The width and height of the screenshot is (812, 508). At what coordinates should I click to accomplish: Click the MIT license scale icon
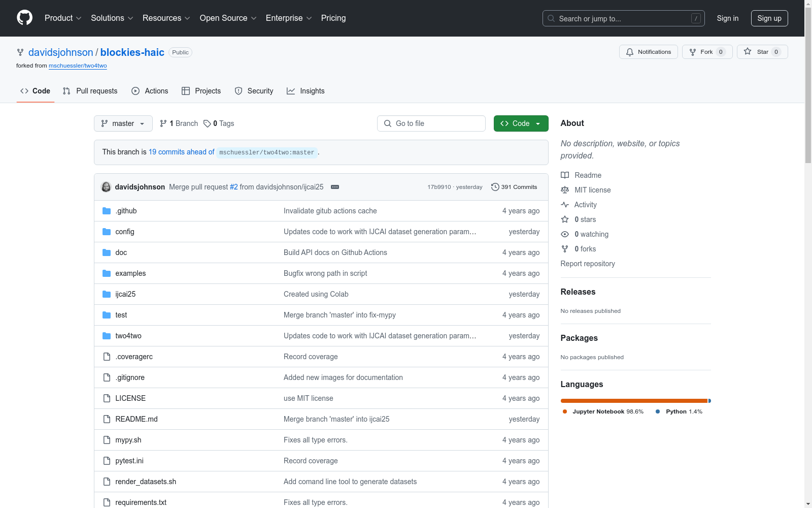point(565,190)
